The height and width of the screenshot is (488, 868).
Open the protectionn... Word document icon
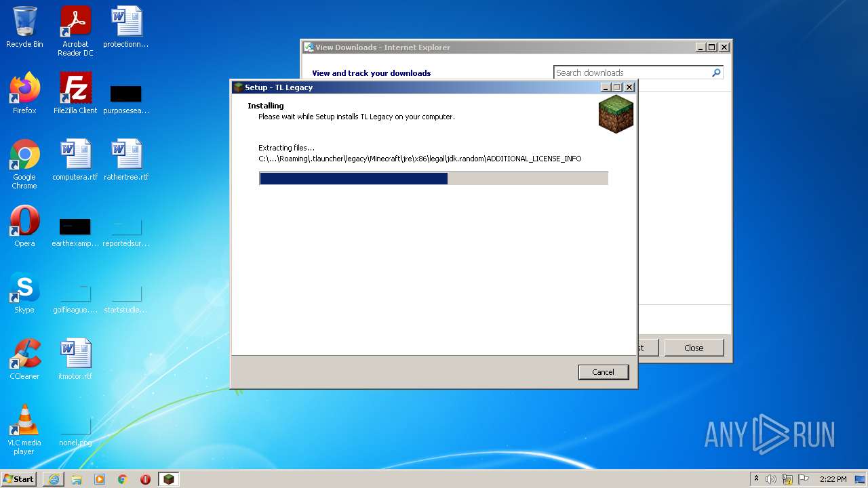126,27
